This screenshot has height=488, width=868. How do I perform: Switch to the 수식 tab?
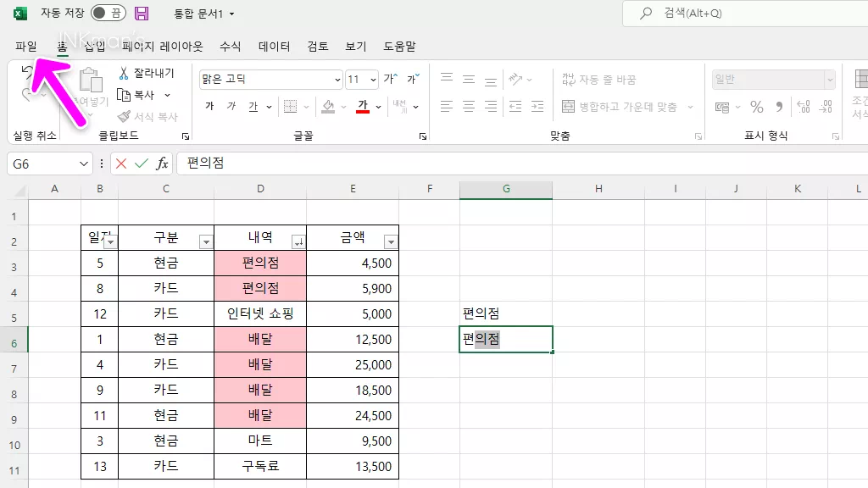231,47
